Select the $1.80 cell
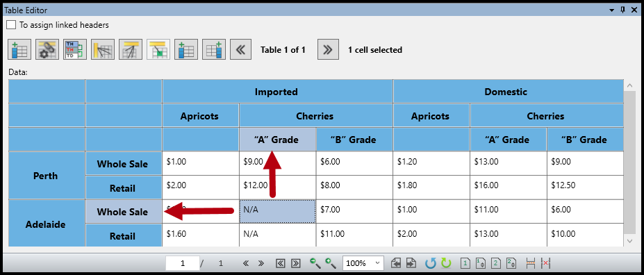 coord(431,188)
